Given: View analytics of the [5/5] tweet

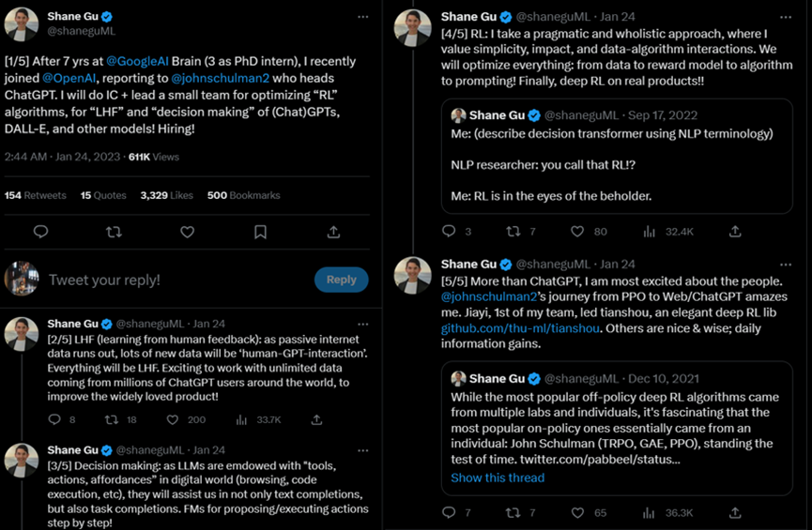Looking at the screenshot, I should tap(650, 512).
